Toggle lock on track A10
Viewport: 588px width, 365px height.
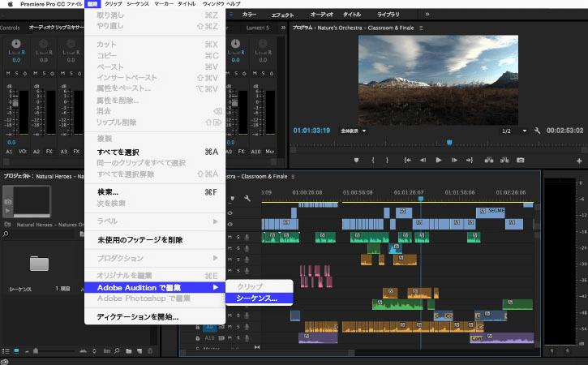[x=198, y=338]
